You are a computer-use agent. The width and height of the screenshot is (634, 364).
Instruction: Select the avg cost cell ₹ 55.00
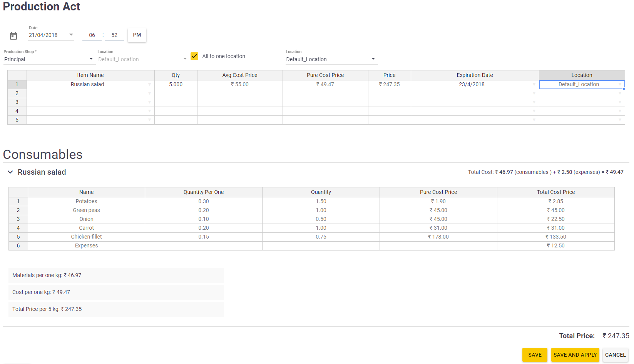[x=240, y=84]
